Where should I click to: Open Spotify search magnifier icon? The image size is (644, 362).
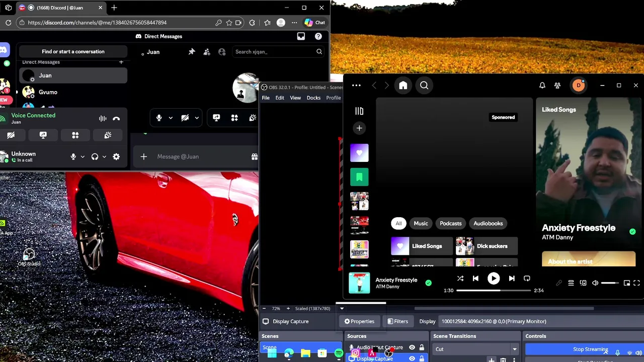pos(424,85)
